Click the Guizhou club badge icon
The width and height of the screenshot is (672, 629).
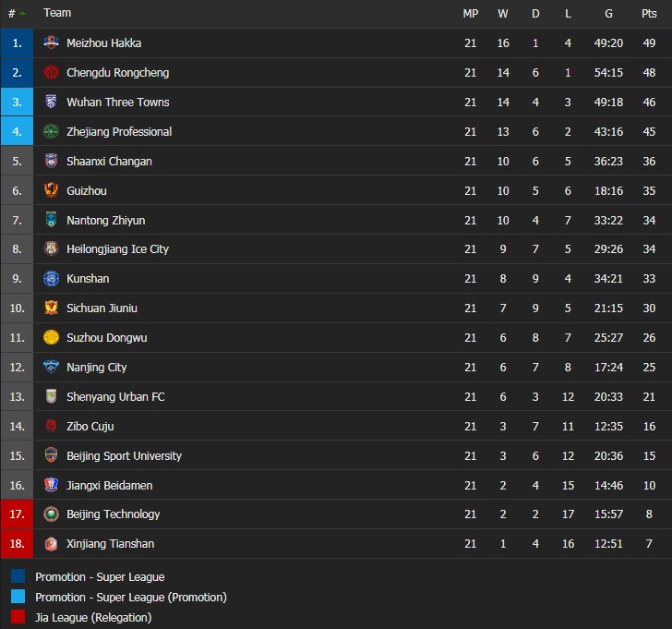pos(51,191)
